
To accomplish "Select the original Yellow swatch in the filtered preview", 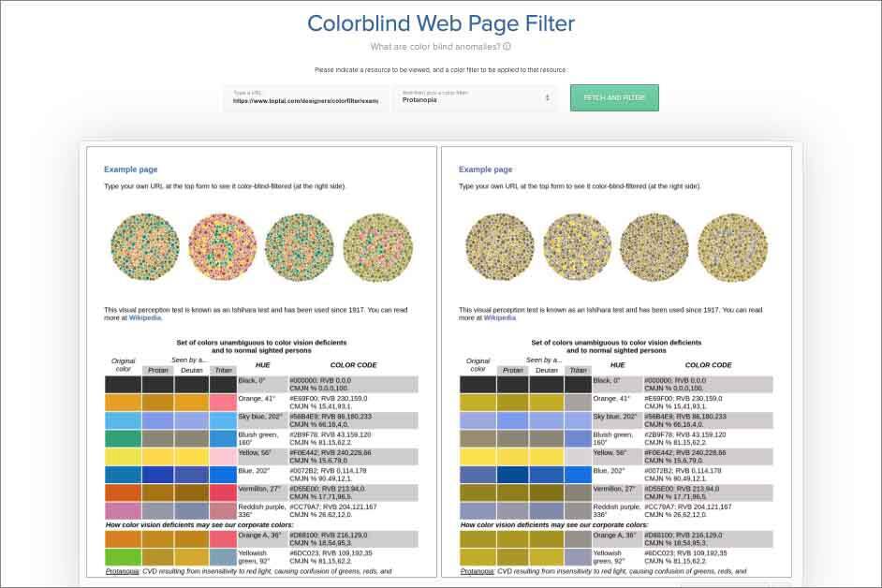I will click(x=478, y=456).
